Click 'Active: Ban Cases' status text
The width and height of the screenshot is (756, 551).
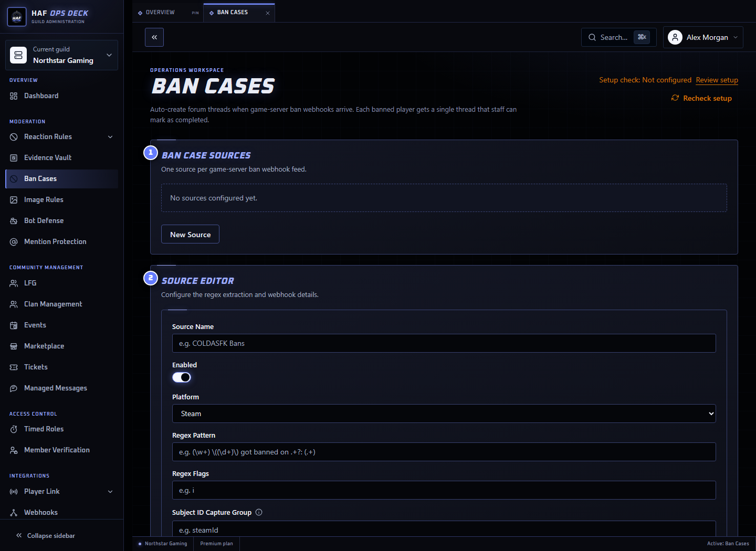click(x=728, y=544)
